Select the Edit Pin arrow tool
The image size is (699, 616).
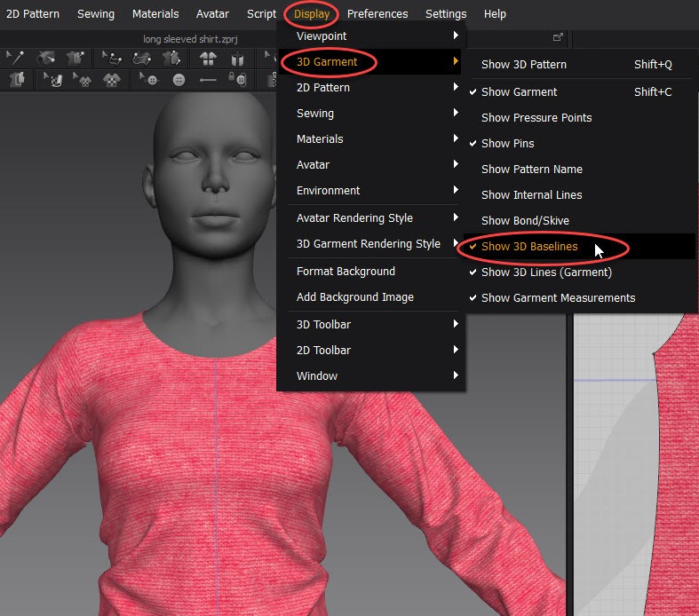click(x=15, y=58)
